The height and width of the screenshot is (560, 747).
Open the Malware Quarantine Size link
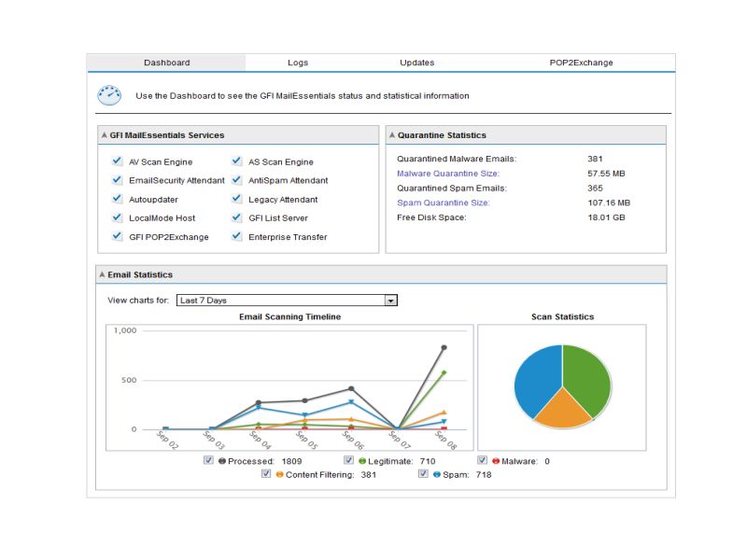pos(448,174)
